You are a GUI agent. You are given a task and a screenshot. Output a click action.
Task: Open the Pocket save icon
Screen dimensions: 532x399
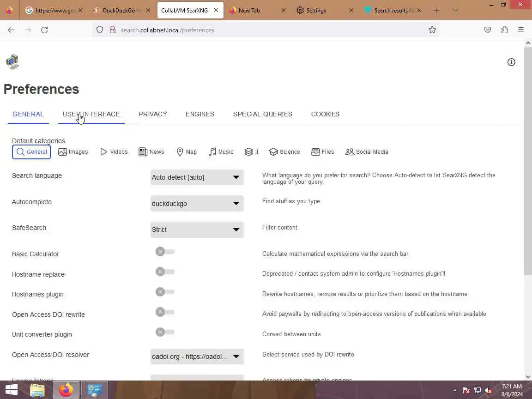[x=488, y=30]
